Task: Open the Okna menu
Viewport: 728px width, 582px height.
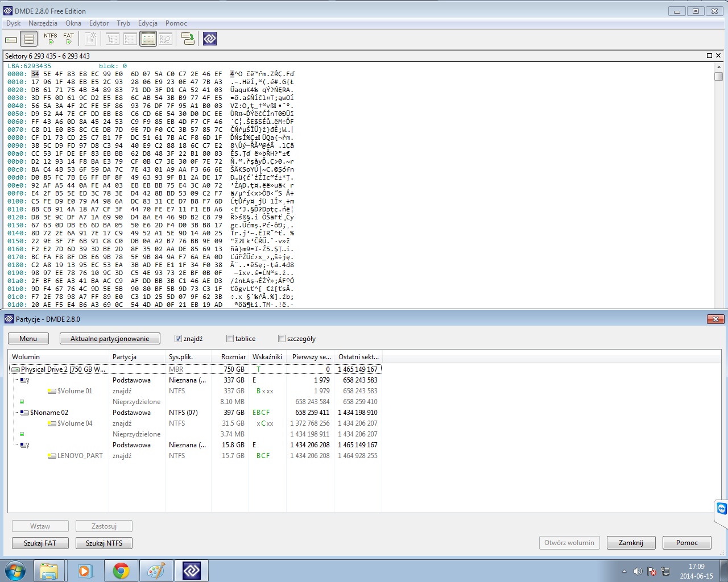Action: 73,23
